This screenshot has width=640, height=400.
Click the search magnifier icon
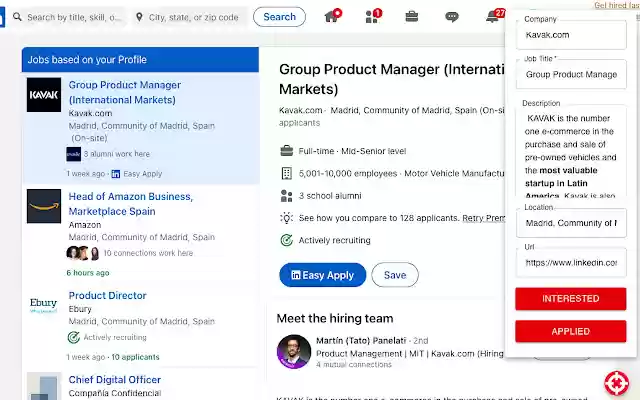[x=17, y=17]
